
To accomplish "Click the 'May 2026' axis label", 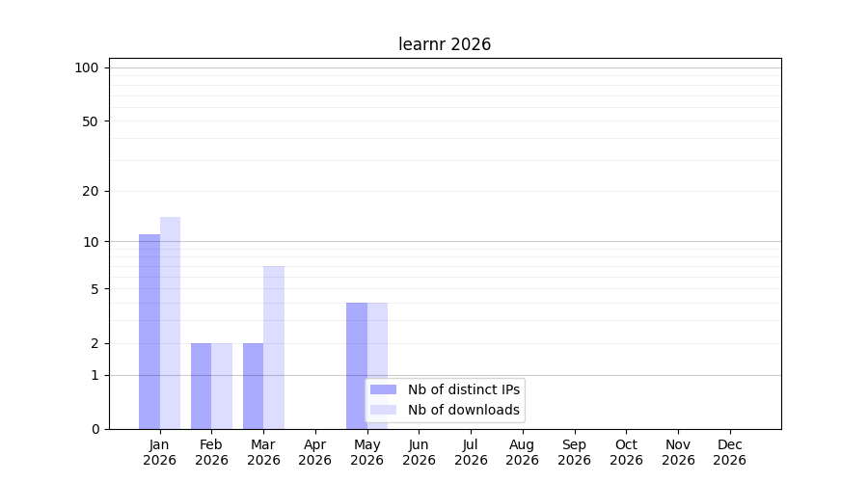I will click(367, 452).
